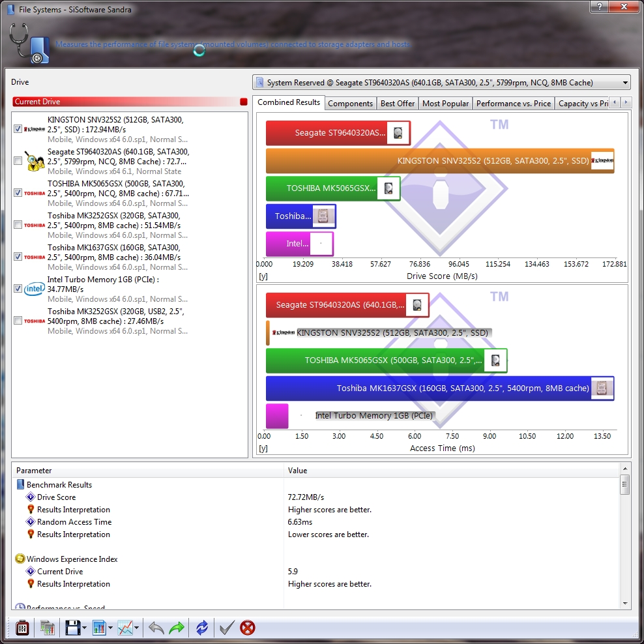Click the 6.63ms access time value

click(x=300, y=521)
